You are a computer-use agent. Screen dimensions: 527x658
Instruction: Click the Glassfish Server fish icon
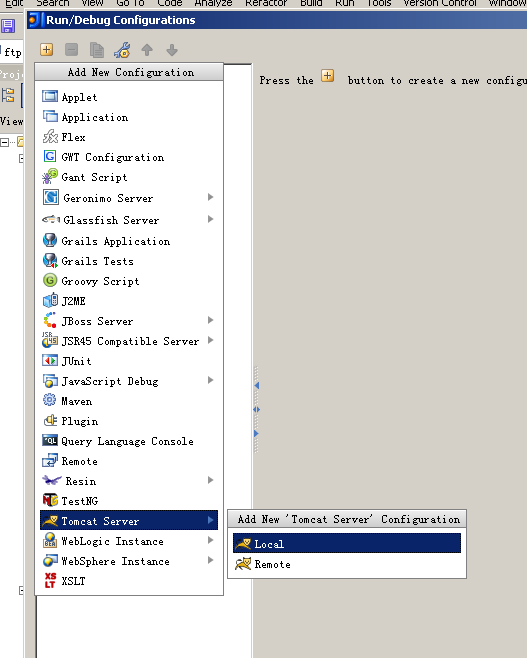point(51,219)
